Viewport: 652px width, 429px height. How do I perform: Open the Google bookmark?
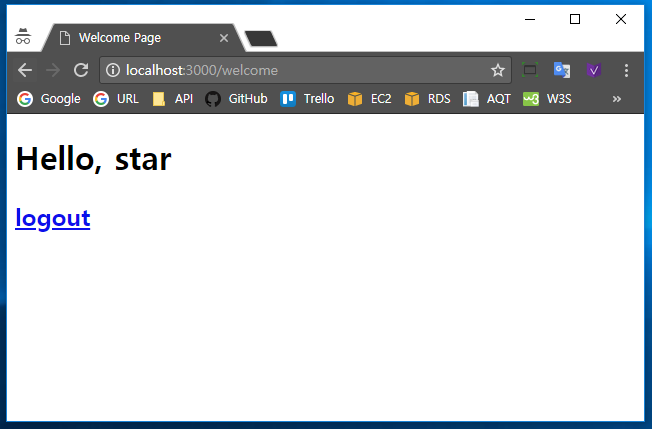49,99
